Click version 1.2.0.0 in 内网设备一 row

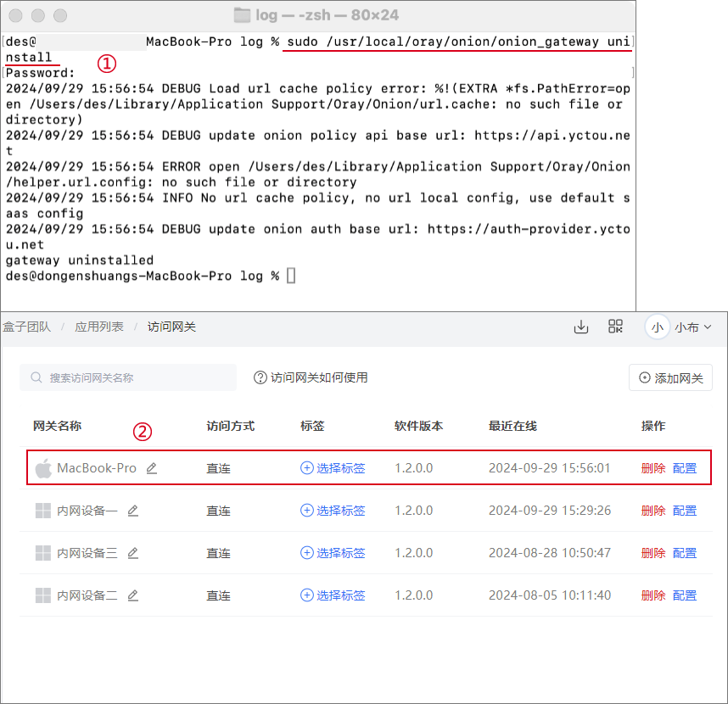(414, 511)
